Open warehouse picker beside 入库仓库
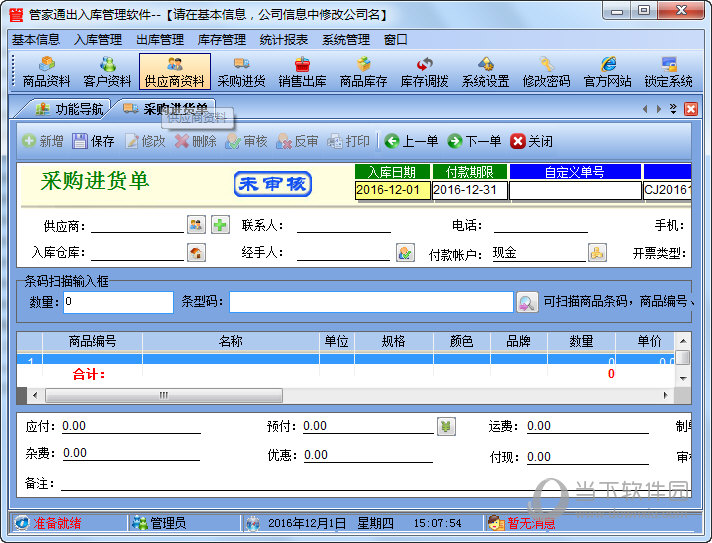 click(x=196, y=252)
